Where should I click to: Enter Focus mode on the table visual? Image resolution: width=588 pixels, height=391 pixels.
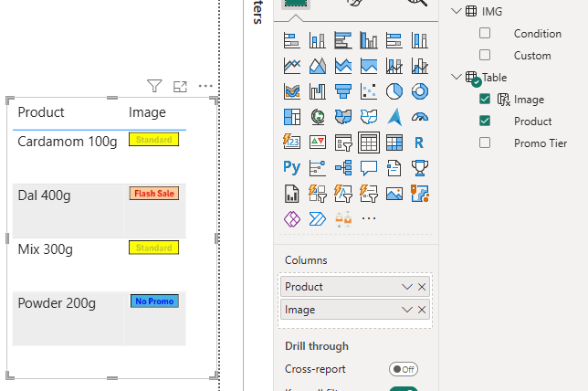[x=180, y=86]
